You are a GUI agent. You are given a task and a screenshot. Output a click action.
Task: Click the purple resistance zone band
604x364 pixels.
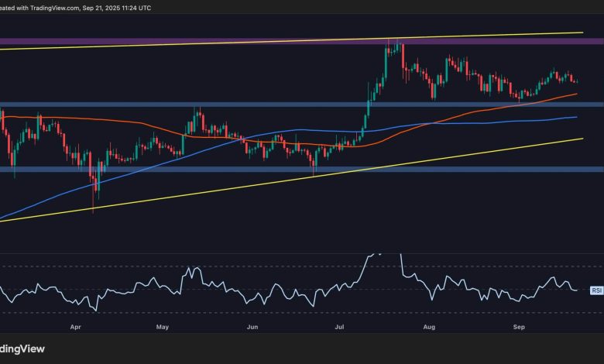tap(302, 41)
